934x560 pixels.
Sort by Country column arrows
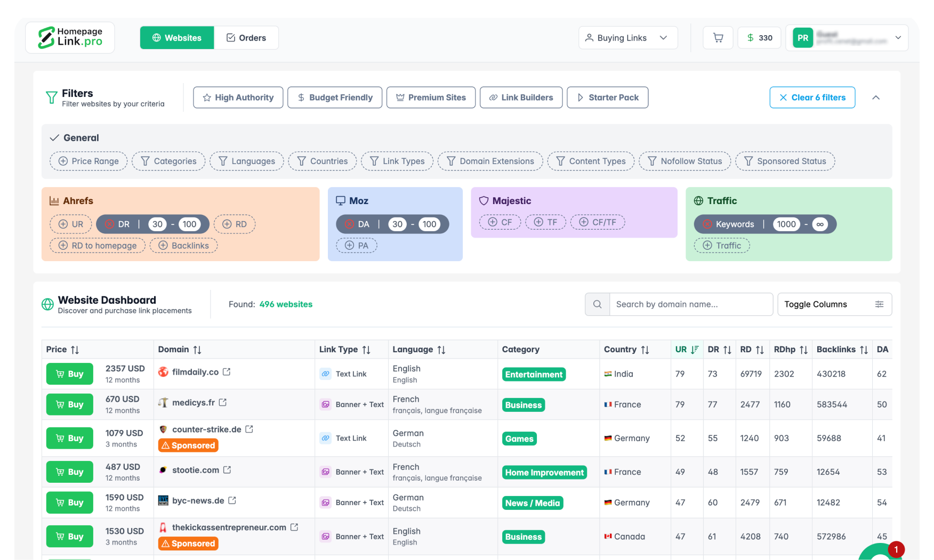645,350
